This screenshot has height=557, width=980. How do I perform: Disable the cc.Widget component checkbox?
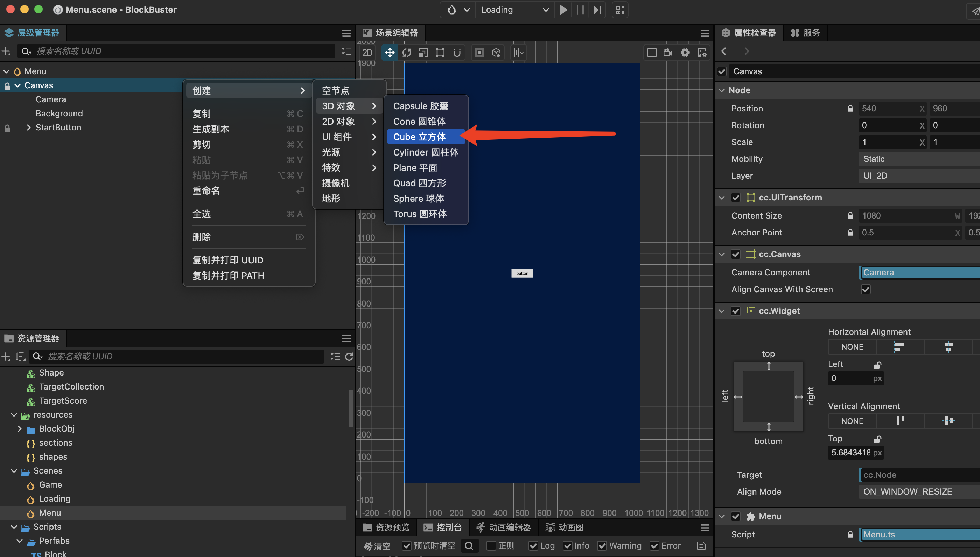click(735, 311)
